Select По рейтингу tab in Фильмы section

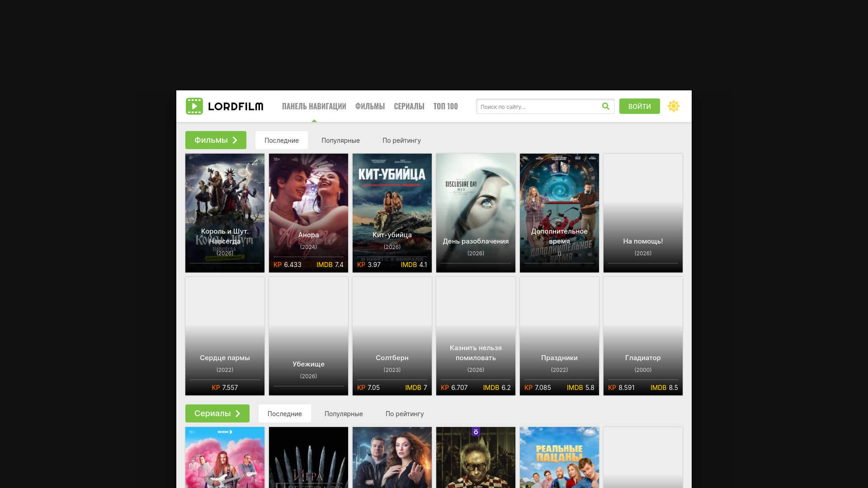[x=401, y=140]
